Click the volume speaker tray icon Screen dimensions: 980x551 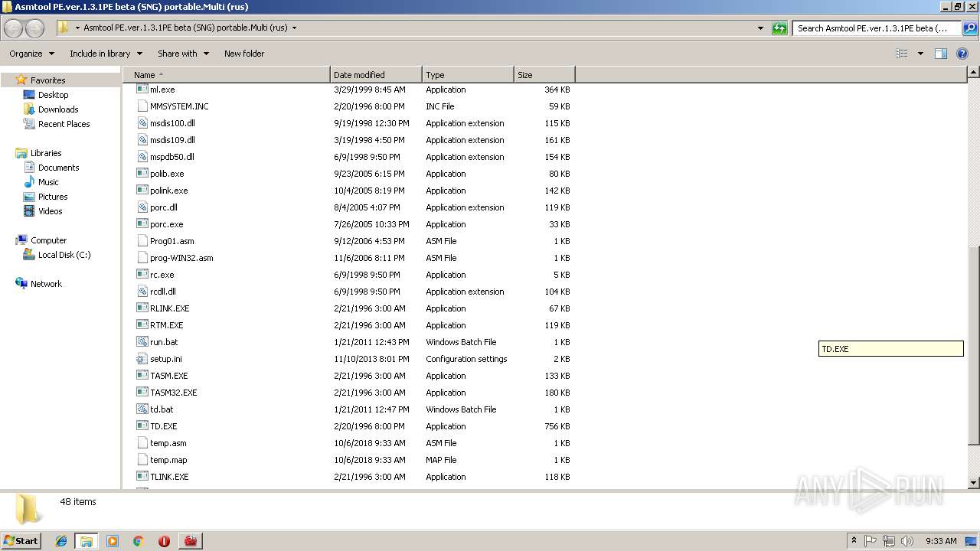click(x=907, y=541)
